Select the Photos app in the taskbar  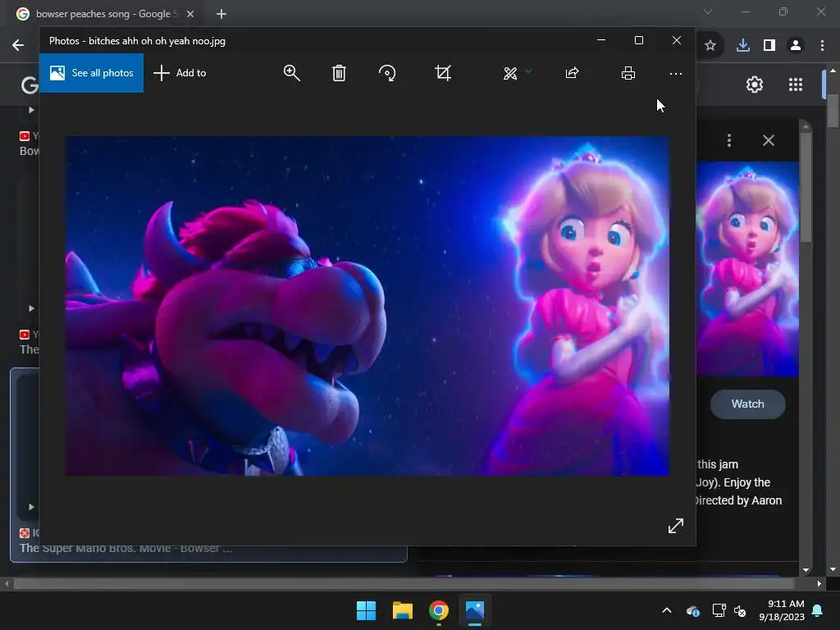tap(475, 610)
